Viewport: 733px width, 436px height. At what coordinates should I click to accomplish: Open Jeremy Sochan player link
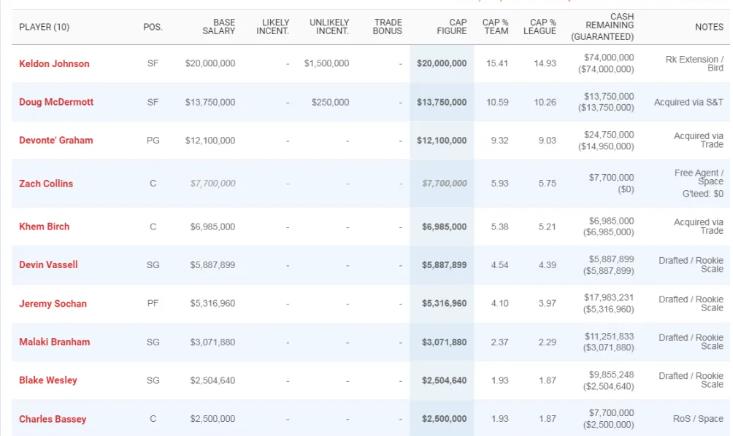click(x=53, y=303)
